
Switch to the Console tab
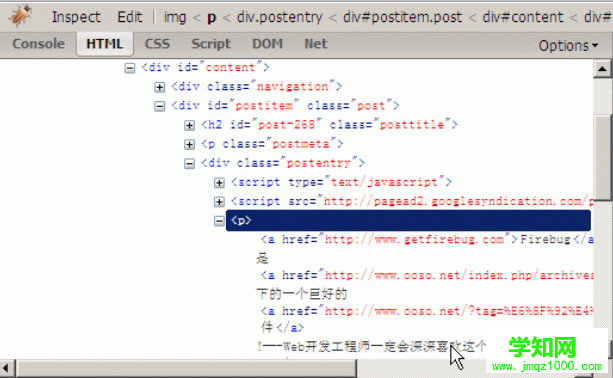[38, 43]
